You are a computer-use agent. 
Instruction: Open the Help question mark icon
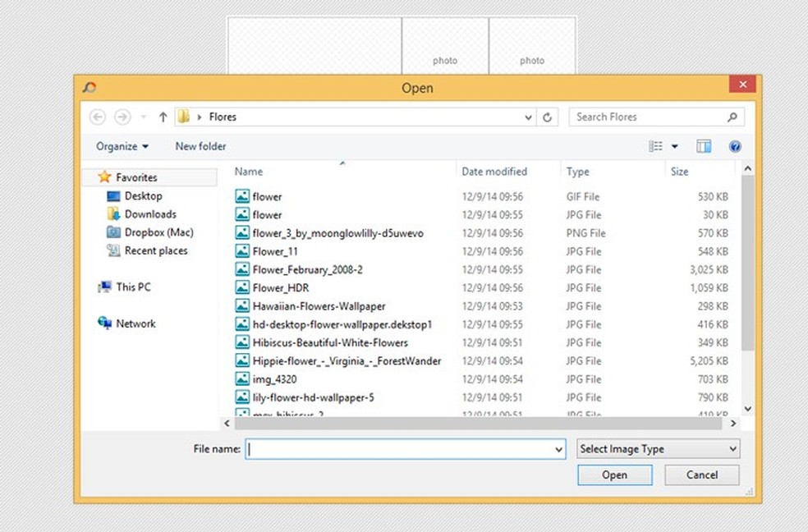click(735, 147)
